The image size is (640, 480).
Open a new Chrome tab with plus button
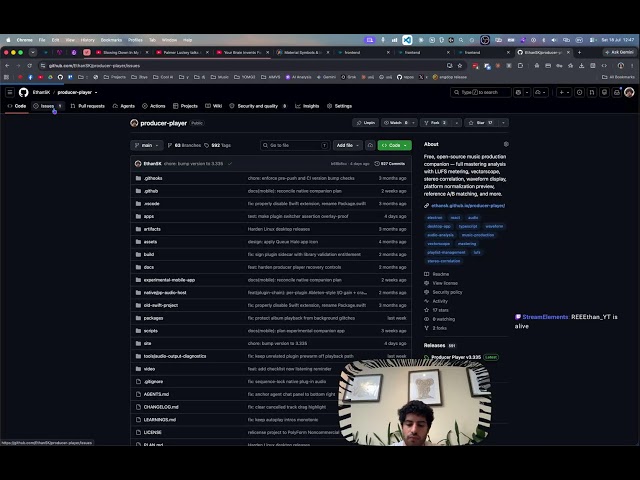579,52
